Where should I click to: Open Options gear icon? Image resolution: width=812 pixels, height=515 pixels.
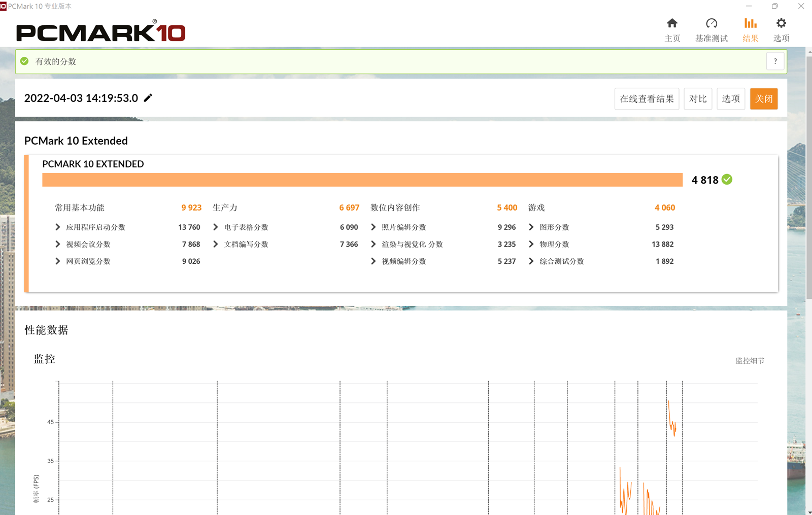781,24
